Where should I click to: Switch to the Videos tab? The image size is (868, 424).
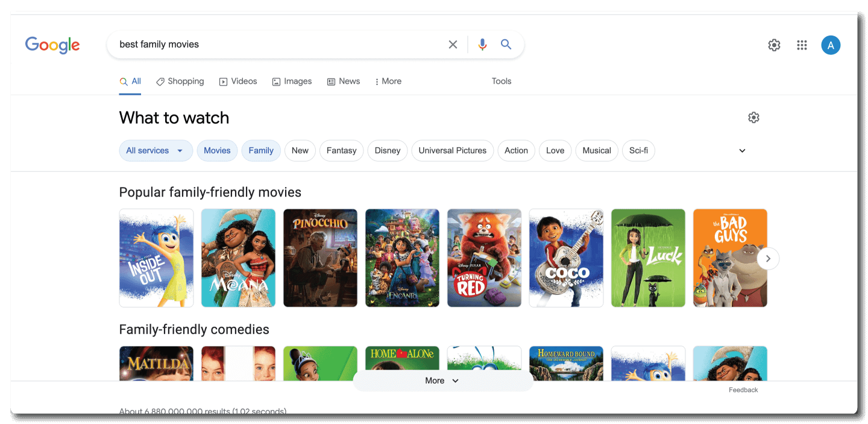point(238,81)
